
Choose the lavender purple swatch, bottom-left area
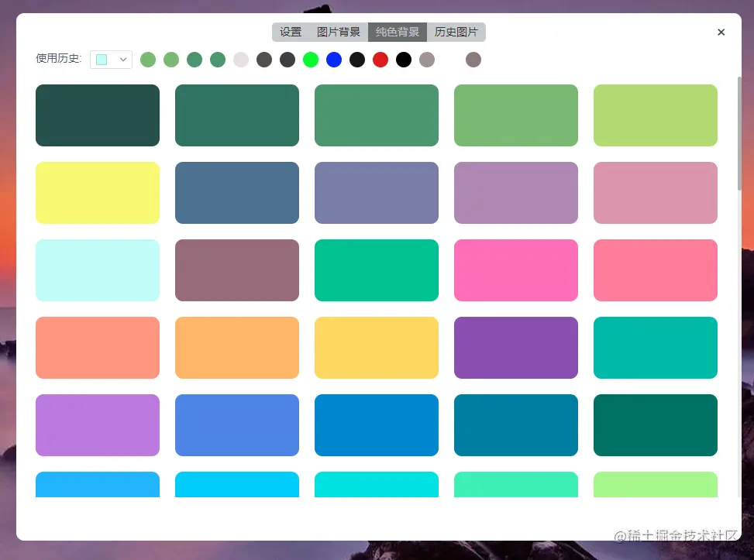click(x=97, y=424)
